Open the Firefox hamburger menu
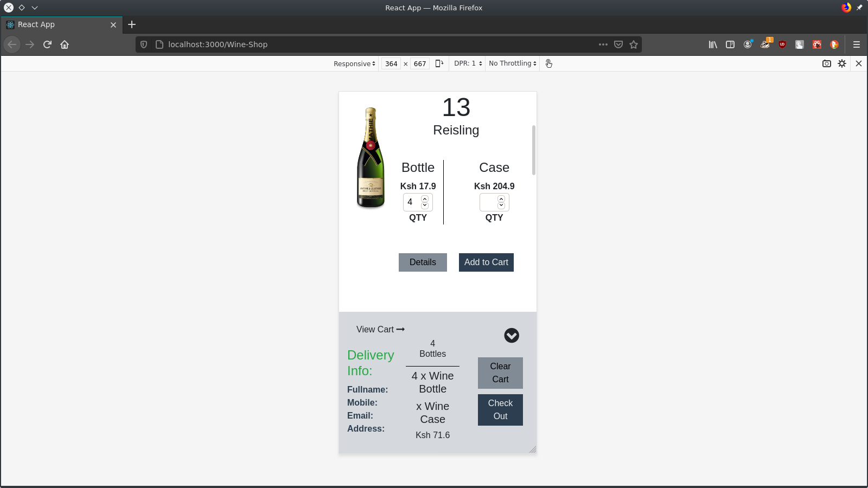This screenshot has width=868, height=488. [856, 44]
